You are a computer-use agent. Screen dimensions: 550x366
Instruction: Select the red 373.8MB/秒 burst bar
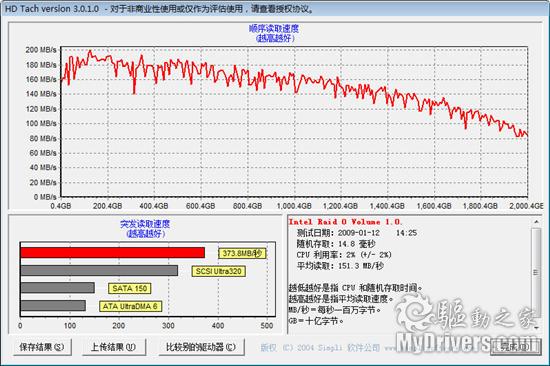tap(112, 253)
